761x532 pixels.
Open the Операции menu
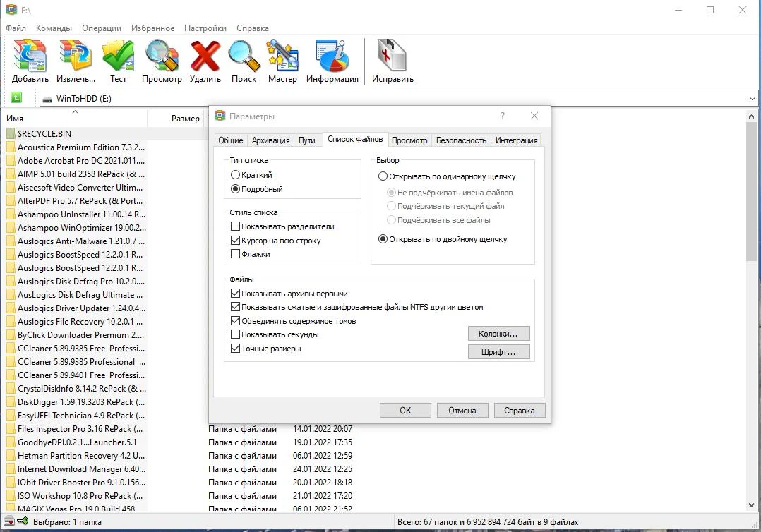(x=102, y=28)
